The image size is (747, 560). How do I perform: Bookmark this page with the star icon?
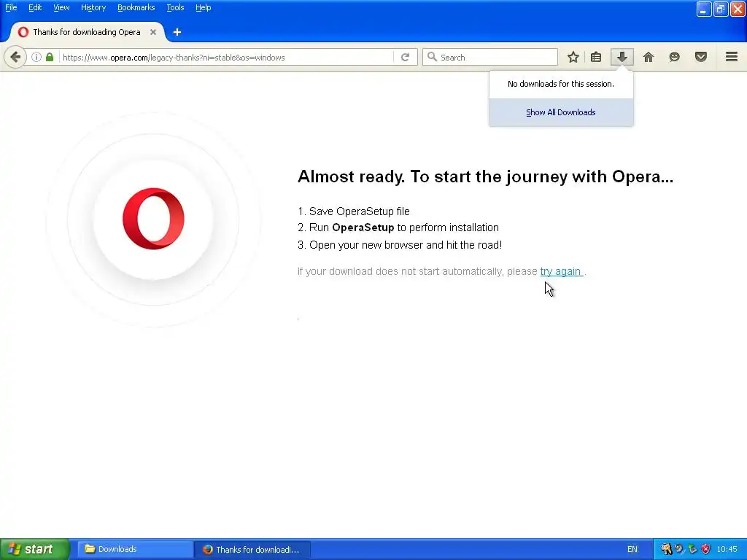click(573, 57)
